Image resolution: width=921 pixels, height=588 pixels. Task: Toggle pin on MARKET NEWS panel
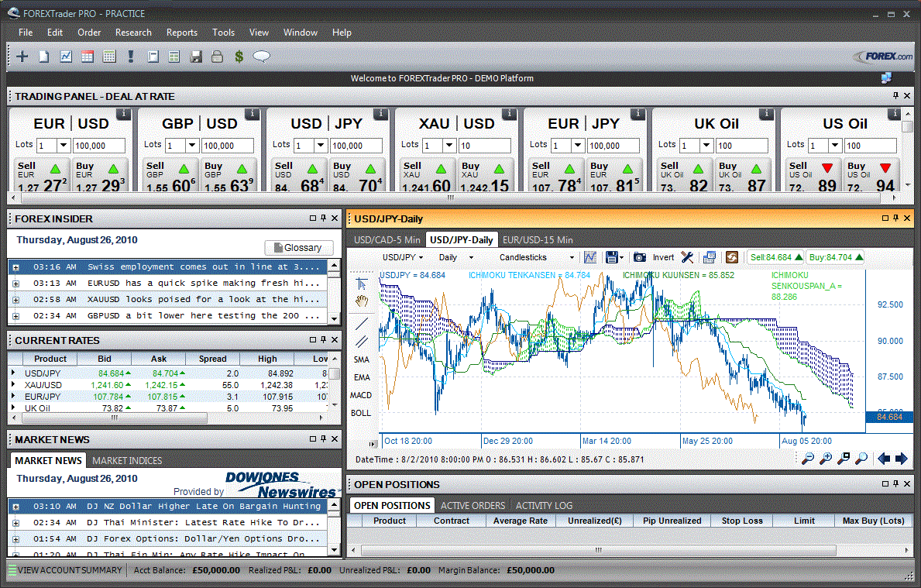(324, 438)
